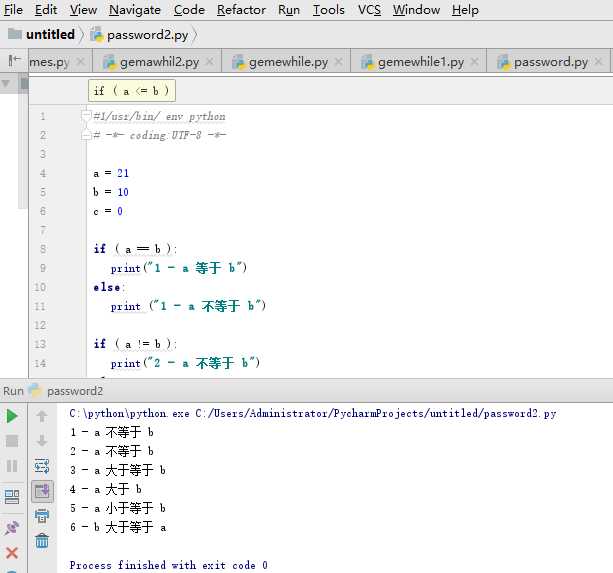The width and height of the screenshot is (613, 573).
Task: Close the gemewhile.py tab
Action: (339, 61)
